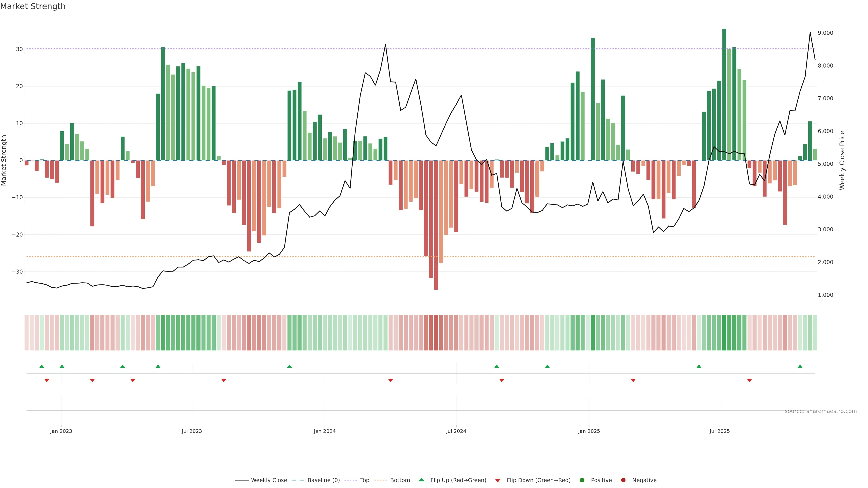Click the leftmost green flip-up triangle marker
Screen dimensions: 868x488
pos(42,366)
